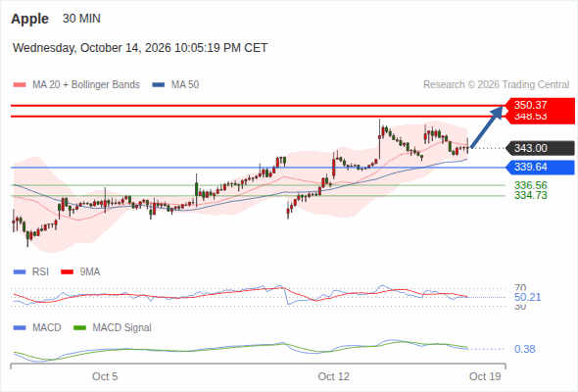Click the MACD value 0.38 label
The width and height of the screenshot is (578, 392).
coord(524,349)
